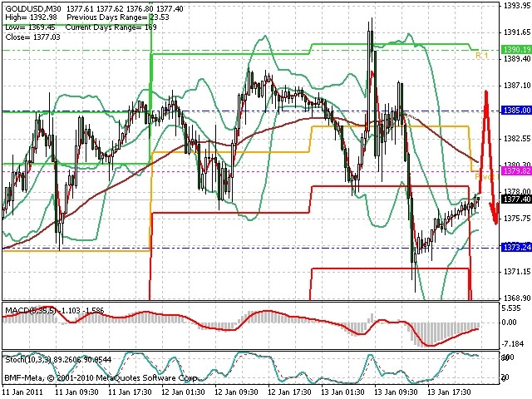The image size is (532, 399).
Task: Select the blue 1385.00 price level tag
Action: (516, 111)
